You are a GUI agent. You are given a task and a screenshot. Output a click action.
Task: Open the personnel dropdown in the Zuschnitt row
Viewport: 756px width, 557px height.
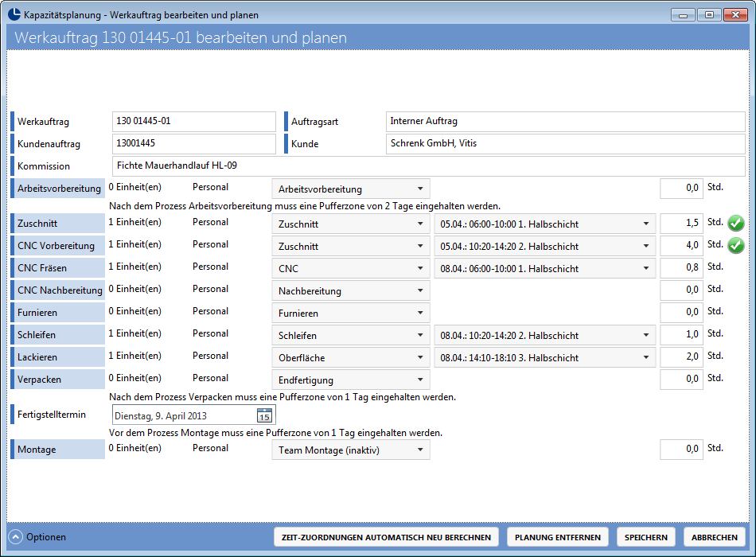pos(350,224)
